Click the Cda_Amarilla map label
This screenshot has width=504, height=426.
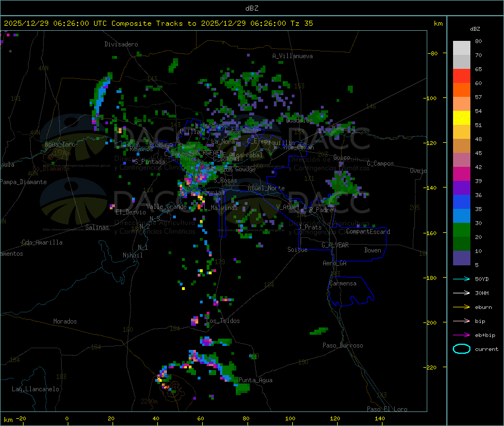tap(42, 242)
